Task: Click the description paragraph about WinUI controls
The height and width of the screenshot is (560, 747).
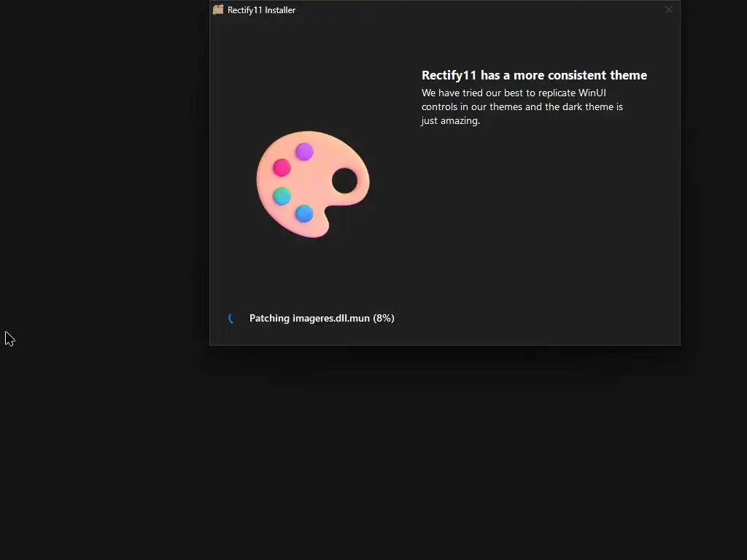Action: tap(522, 106)
